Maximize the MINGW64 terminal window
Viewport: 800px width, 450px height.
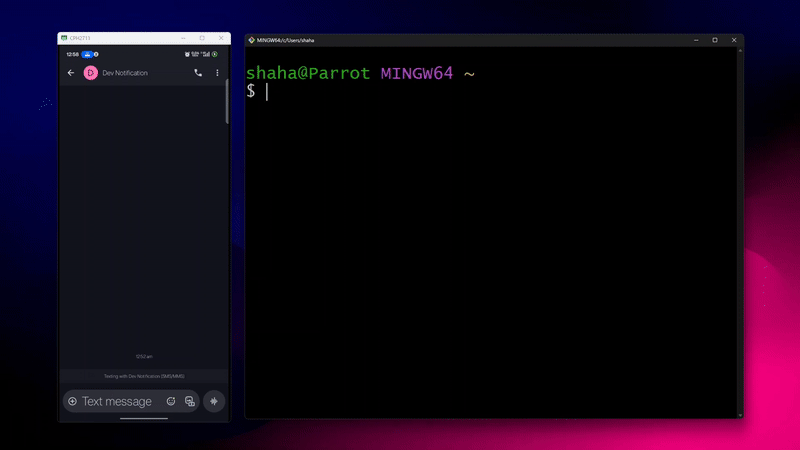pos(714,40)
